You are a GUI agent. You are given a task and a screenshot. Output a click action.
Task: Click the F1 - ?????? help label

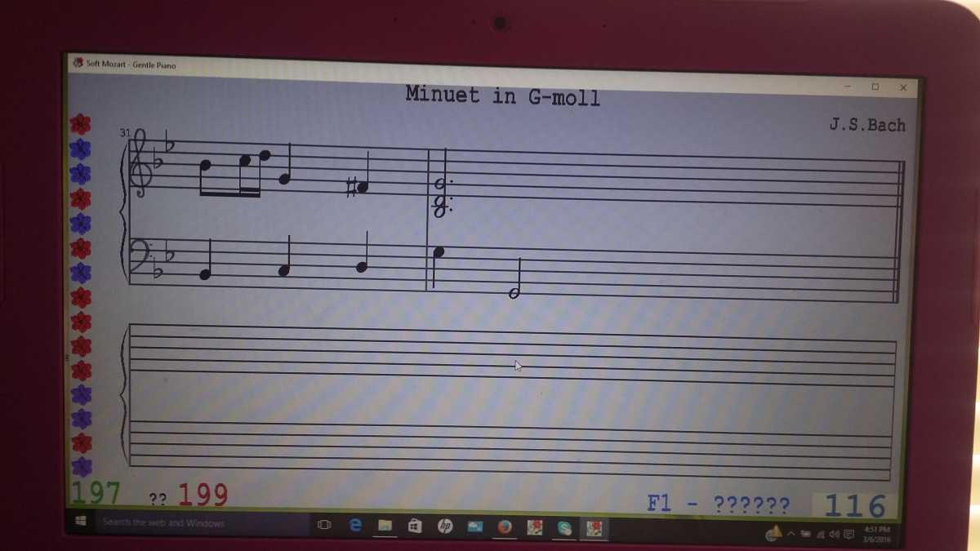tap(719, 504)
